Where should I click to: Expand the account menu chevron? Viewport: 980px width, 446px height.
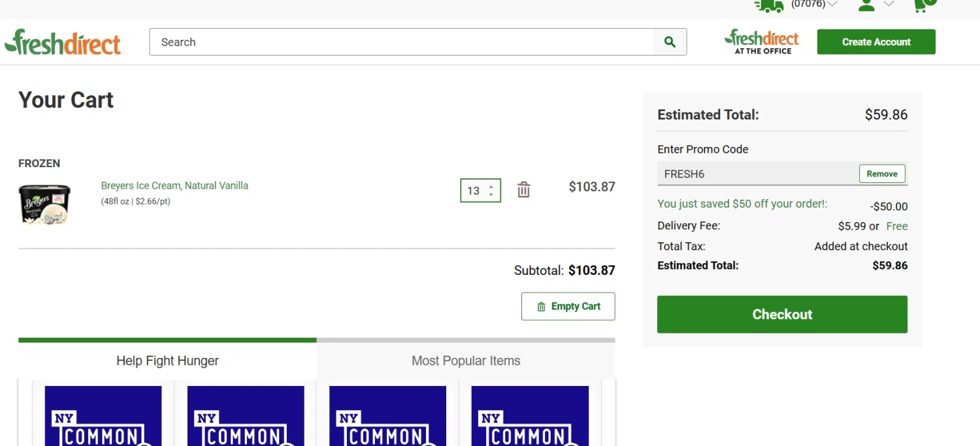click(x=889, y=4)
